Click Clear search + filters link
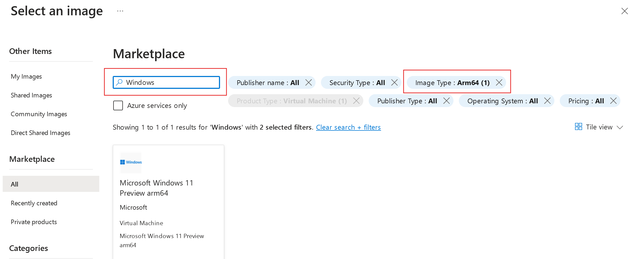 pos(348,127)
